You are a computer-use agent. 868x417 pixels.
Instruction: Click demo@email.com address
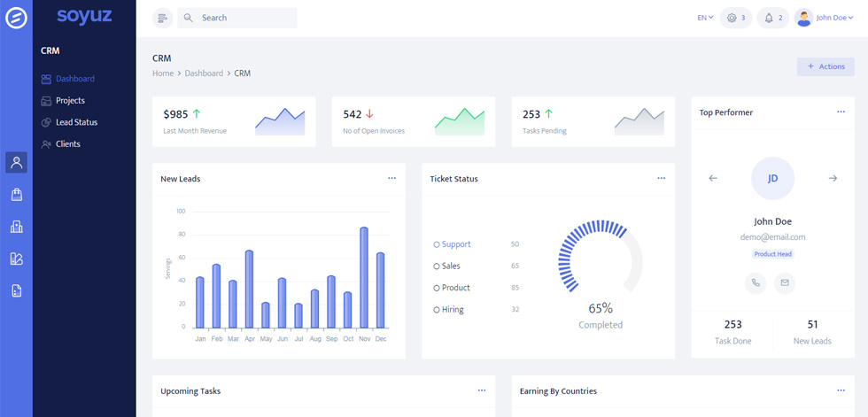click(772, 237)
